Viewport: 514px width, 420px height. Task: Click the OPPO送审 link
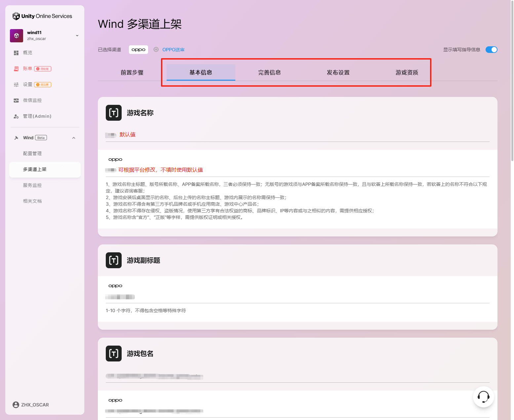[173, 50]
